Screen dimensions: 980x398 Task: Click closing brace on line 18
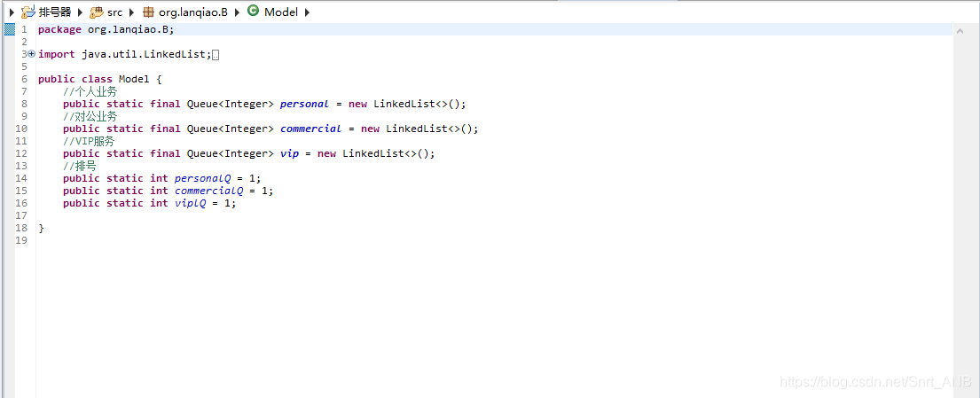tap(42, 228)
